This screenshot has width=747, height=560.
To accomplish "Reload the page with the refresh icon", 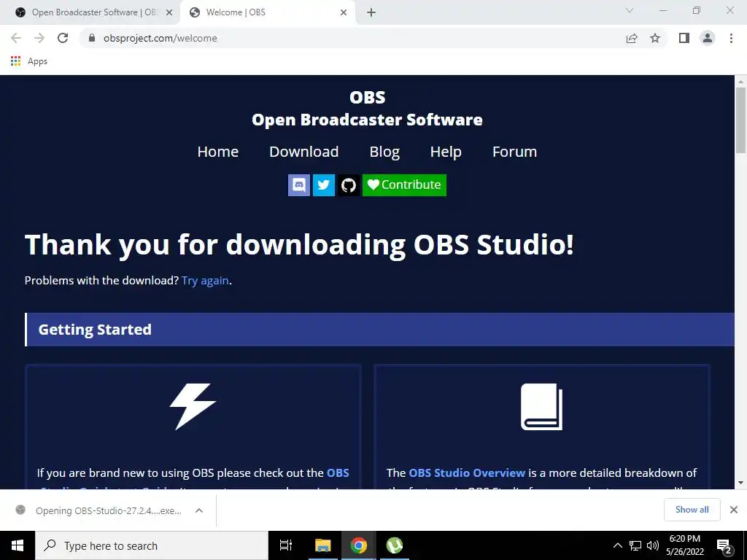I will click(x=63, y=38).
